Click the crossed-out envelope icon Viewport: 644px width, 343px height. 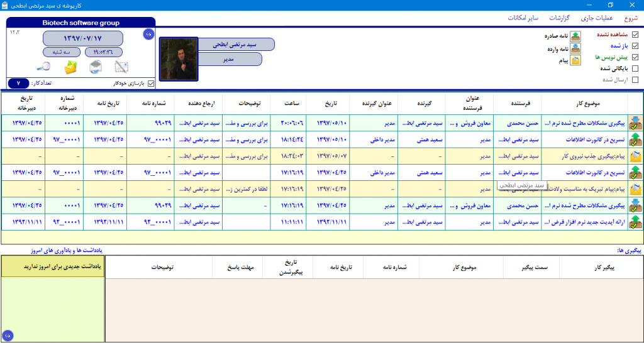(121, 67)
